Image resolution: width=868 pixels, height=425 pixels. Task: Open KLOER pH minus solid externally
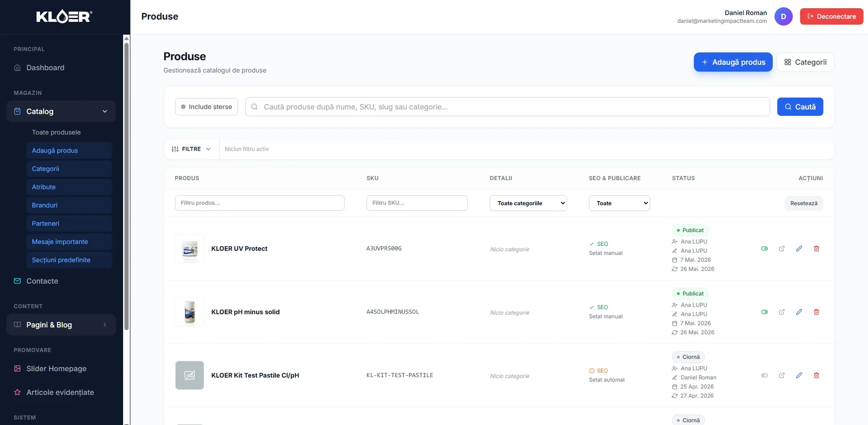click(x=782, y=312)
